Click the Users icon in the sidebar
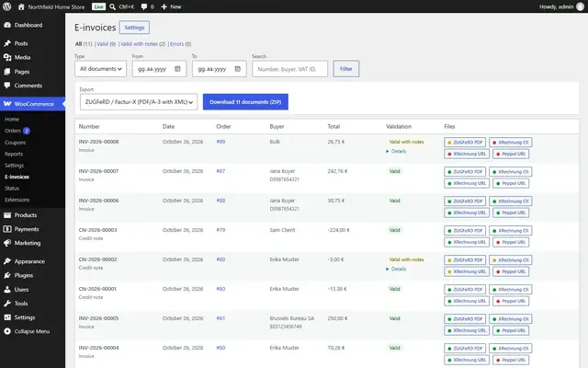Screen dimensions: 588x368 [x=7, y=290]
